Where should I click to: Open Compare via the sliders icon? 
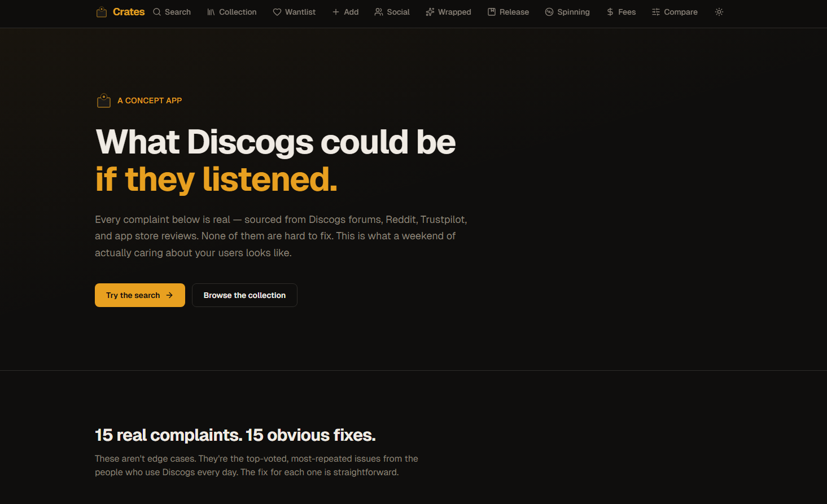(x=656, y=12)
